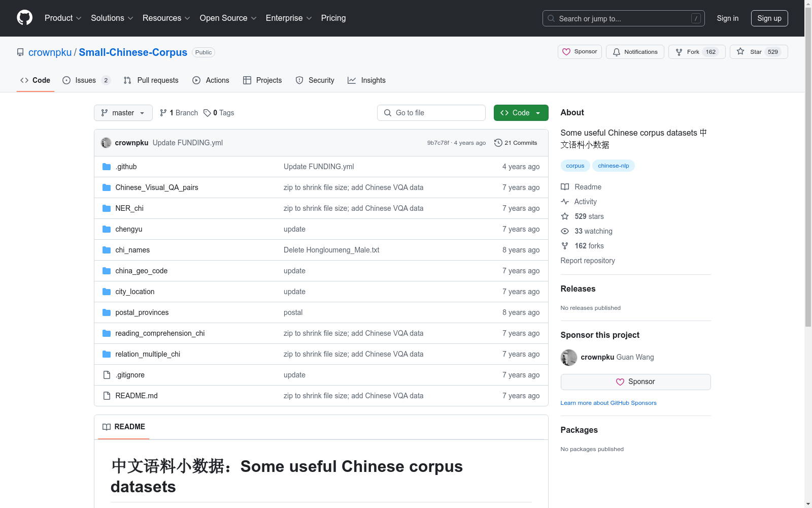Open the Delete Hongloumeng_Male.txt commit message
The image size is (812, 508).
pyautogui.click(x=331, y=250)
